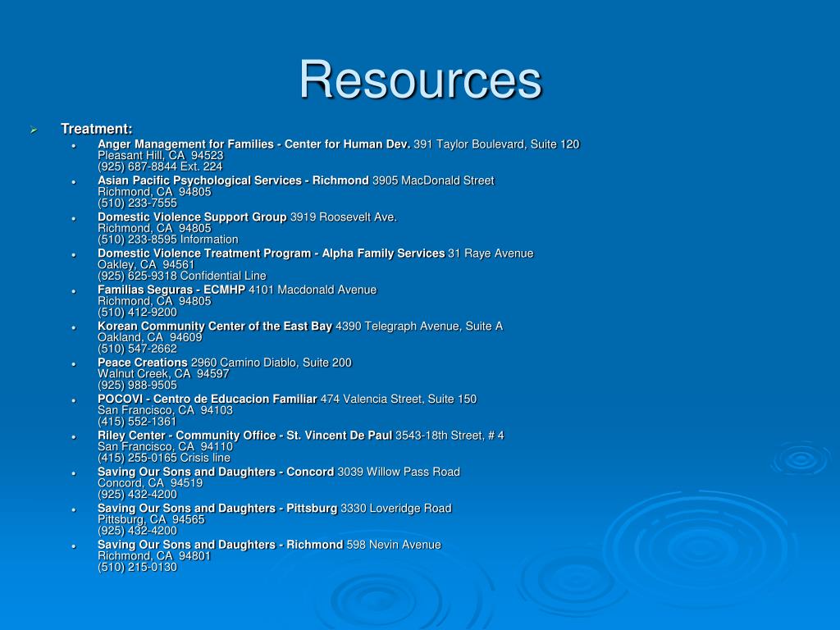Image resolution: width=840 pixels, height=630 pixels.
Task: Click address '3039 Willow Pass Road'
Action: tap(399, 472)
